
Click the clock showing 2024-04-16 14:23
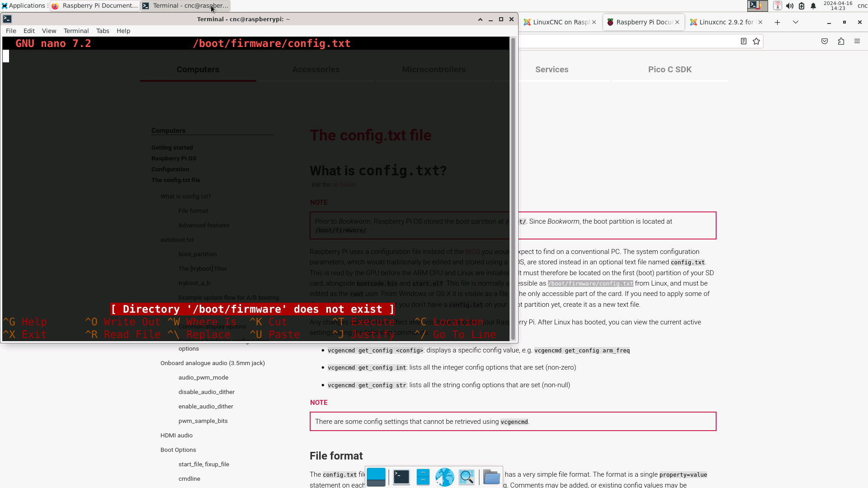(838, 6)
